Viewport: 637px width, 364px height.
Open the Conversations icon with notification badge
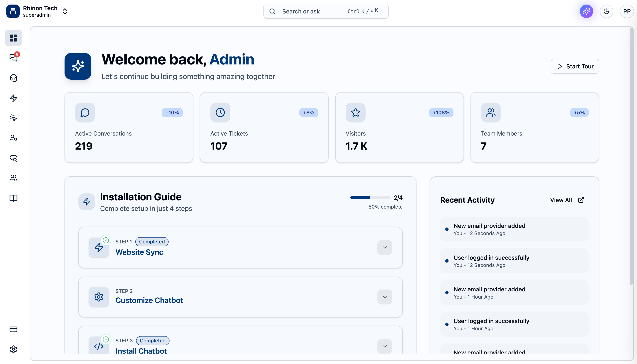(x=13, y=58)
